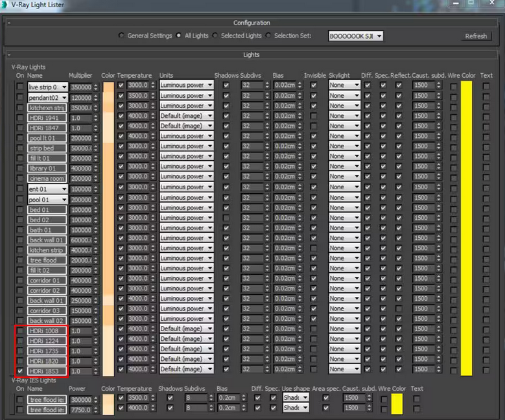The height and width of the screenshot is (420, 505).
Task: Enable Shadows checkbox for bed 02 row
Action: 226,218
